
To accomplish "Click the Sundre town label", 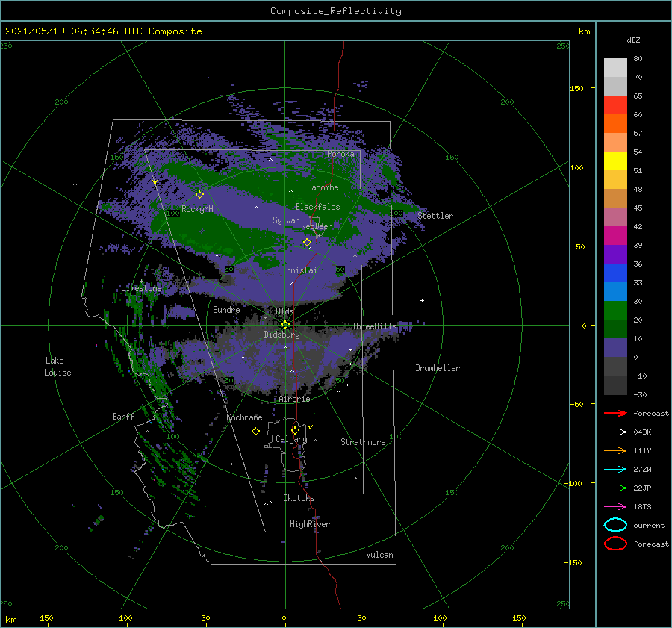I will [x=226, y=309].
